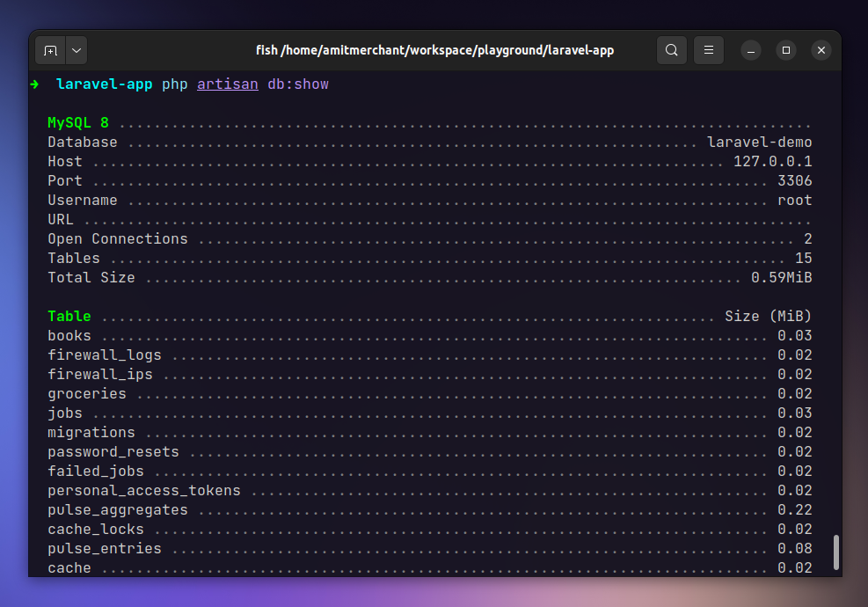This screenshot has width=868, height=607.
Task: Click the 'cache' table name
Action: point(69,568)
